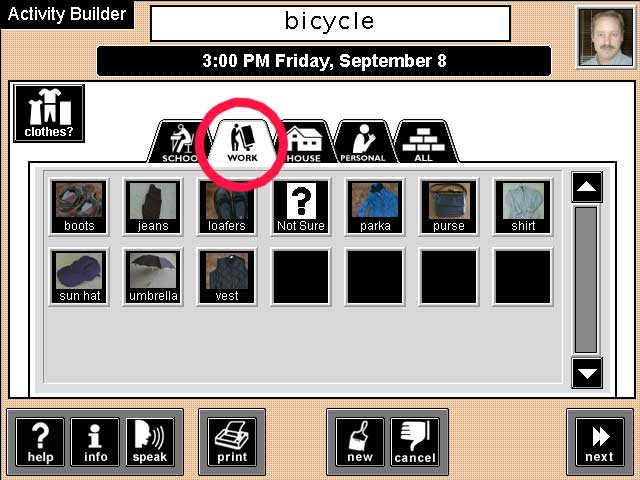The image size is (640, 480).
Task: Pick the umbrella item
Action: (153, 277)
